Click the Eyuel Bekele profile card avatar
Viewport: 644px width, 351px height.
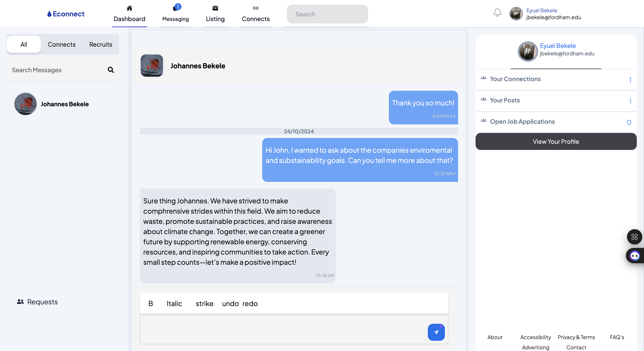pos(528,52)
